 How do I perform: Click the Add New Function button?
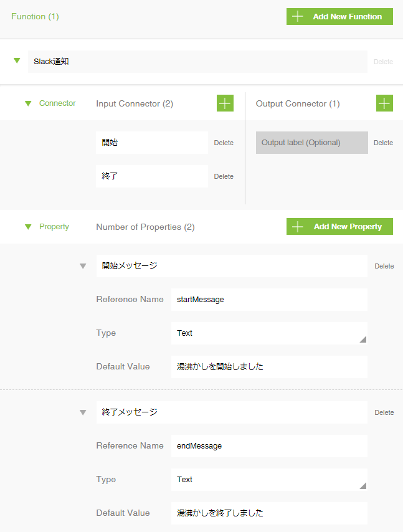pos(339,17)
